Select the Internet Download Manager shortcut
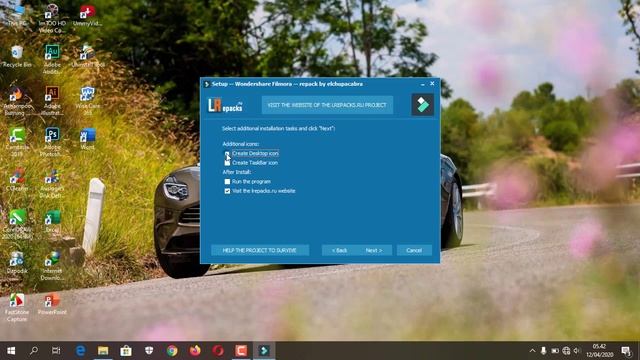The height and width of the screenshot is (360, 640). pyautogui.click(x=52, y=266)
